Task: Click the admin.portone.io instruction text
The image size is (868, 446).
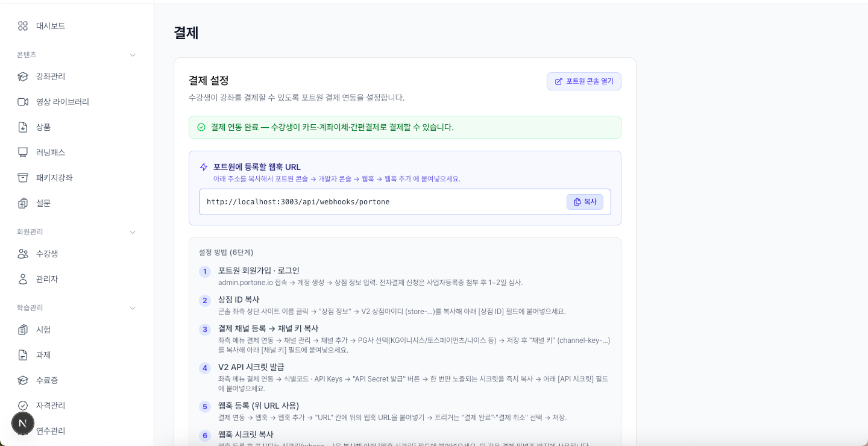Action: pos(370,283)
